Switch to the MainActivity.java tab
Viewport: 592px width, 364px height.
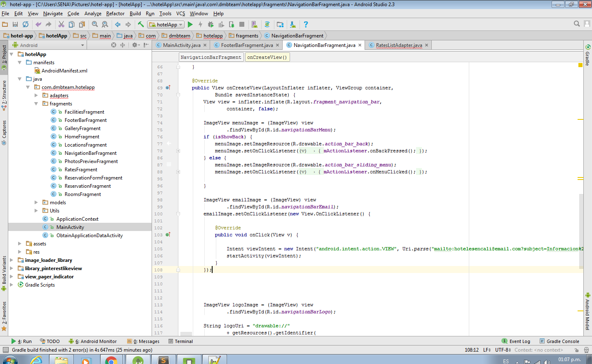(x=181, y=45)
